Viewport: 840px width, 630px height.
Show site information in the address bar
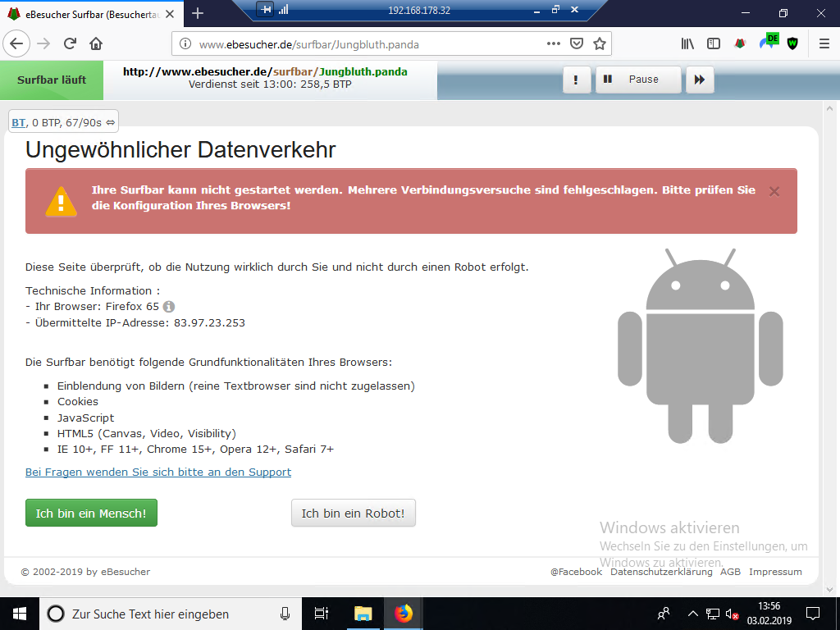(x=185, y=44)
